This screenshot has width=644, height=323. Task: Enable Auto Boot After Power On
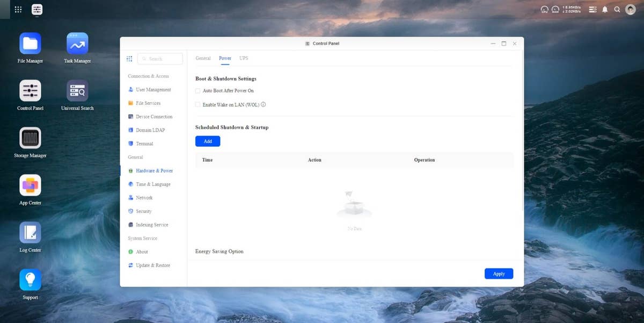point(198,91)
